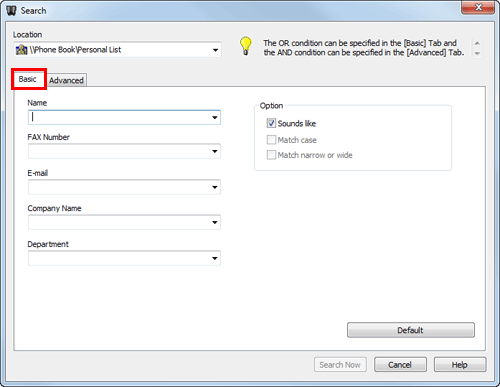Close the Search dialog window

(x=478, y=7)
